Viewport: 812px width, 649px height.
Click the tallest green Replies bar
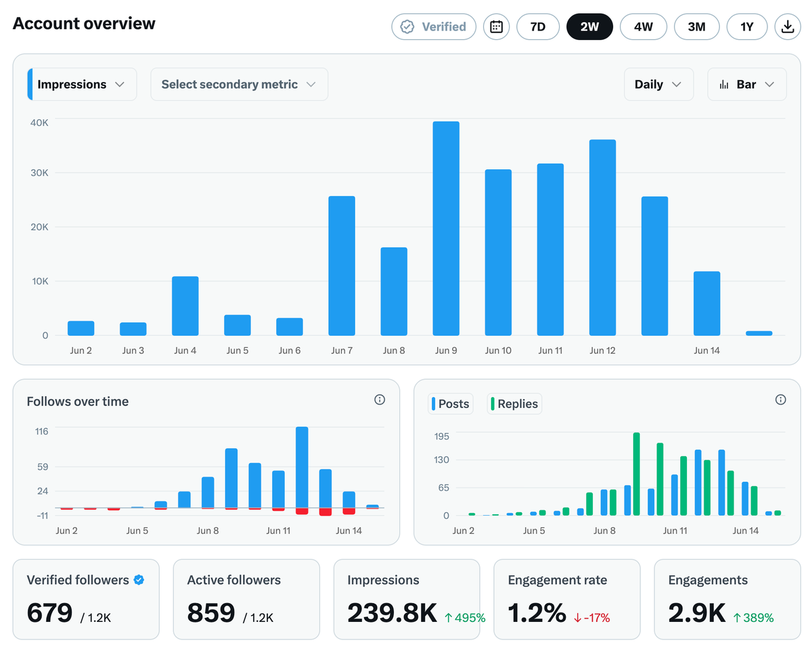pyautogui.click(x=637, y=474)
